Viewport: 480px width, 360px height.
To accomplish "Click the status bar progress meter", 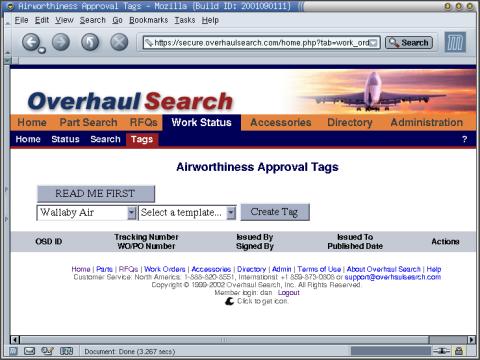I will click(x=390, y=351).
